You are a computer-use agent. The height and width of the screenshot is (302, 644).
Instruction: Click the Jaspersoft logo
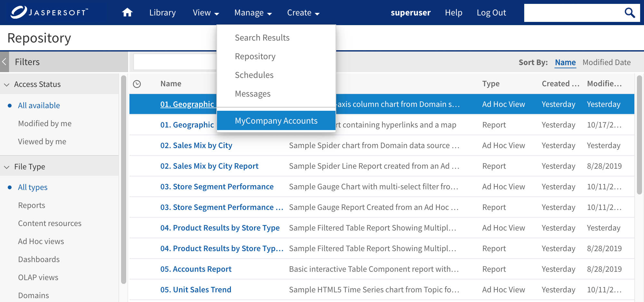[x=49, y=12]
